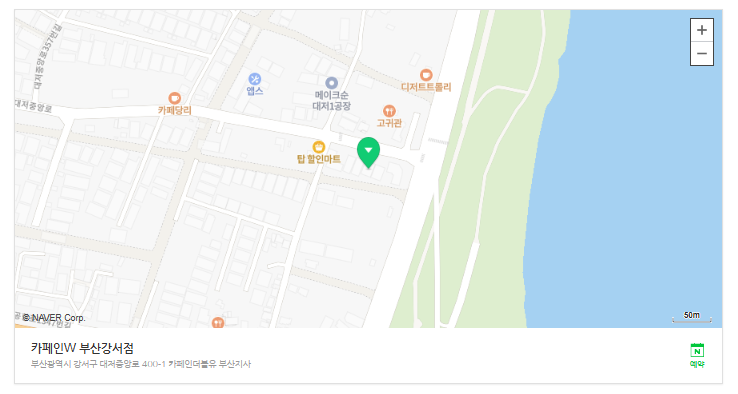Click the 대저중앙로 road name label
Viewport: 738px width, 394px height.
click(33, 105)
